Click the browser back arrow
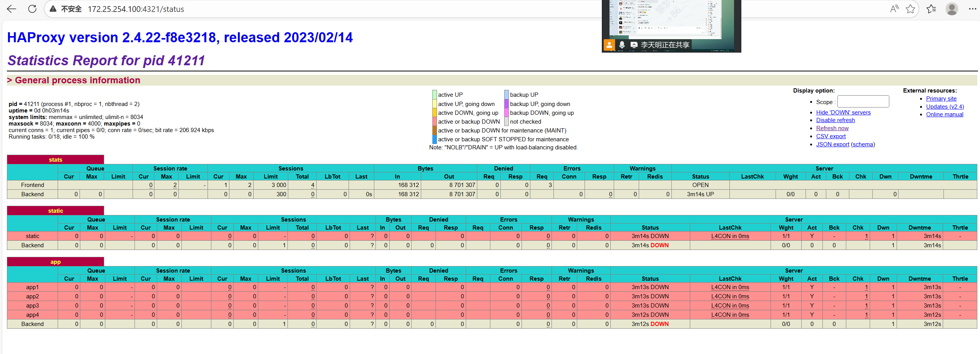 pyautogui.click(x=12, y=9)
